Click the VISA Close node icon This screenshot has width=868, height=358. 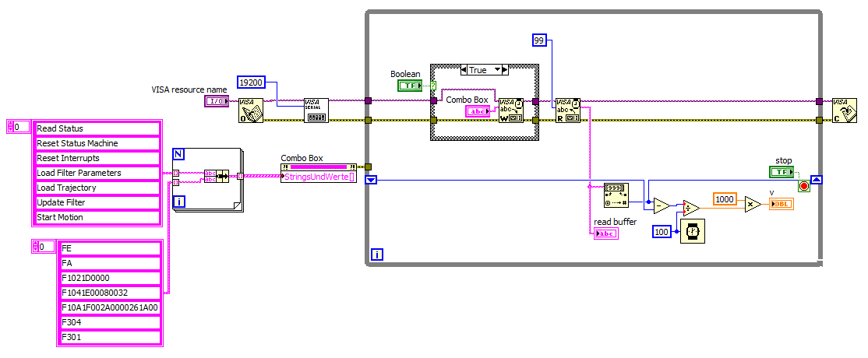844,111
